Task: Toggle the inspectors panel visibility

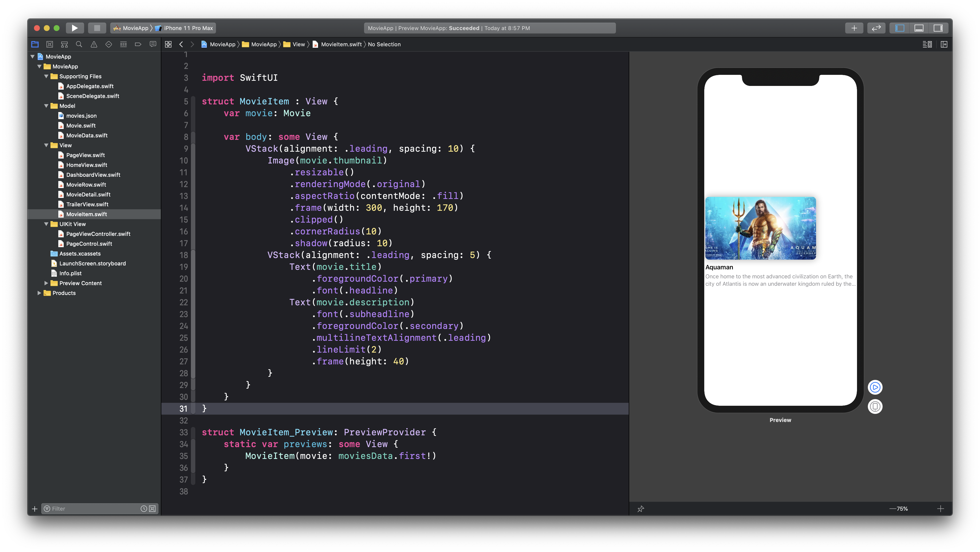Action: [938, 28]
